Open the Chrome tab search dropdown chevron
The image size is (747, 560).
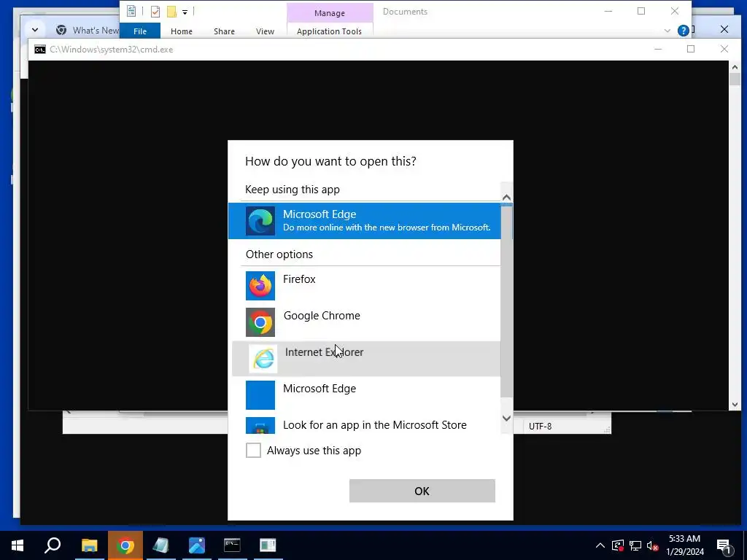click(x=35, y=29)
